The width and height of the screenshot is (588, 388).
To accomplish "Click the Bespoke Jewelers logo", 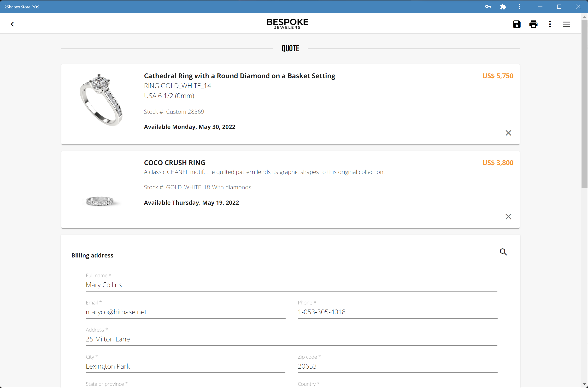I will coord(287,24).
